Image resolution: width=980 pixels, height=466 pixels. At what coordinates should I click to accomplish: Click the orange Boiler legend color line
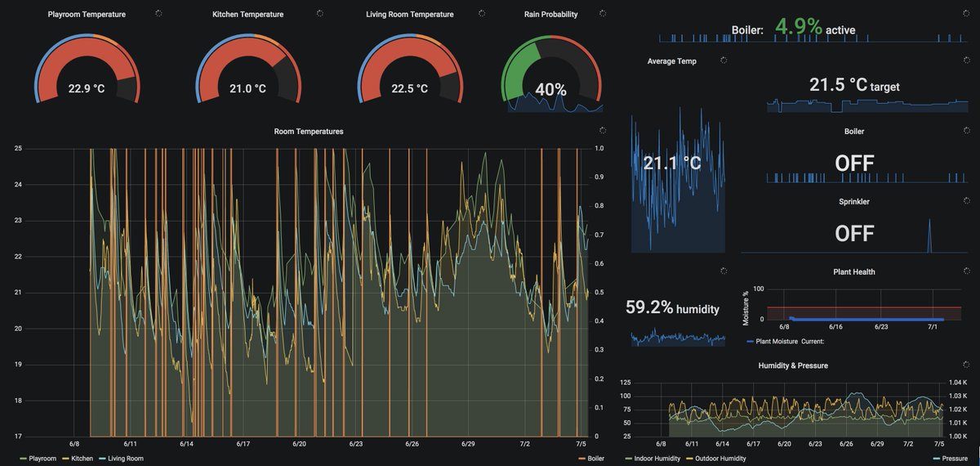tap(581, 459)
